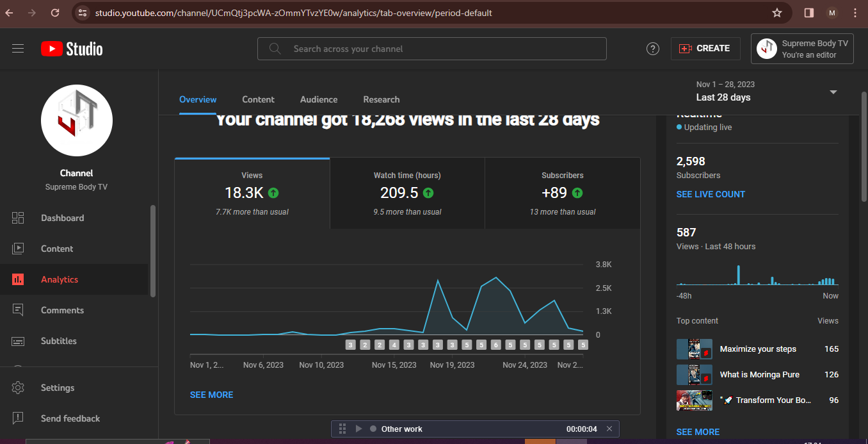Click SEE MORE below the views chart
The image size is (868, 444).
click(212, 395)
